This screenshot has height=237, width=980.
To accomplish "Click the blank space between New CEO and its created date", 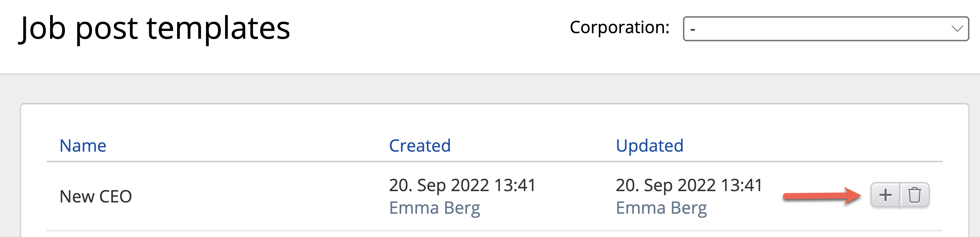I will [x=259, y=197].
